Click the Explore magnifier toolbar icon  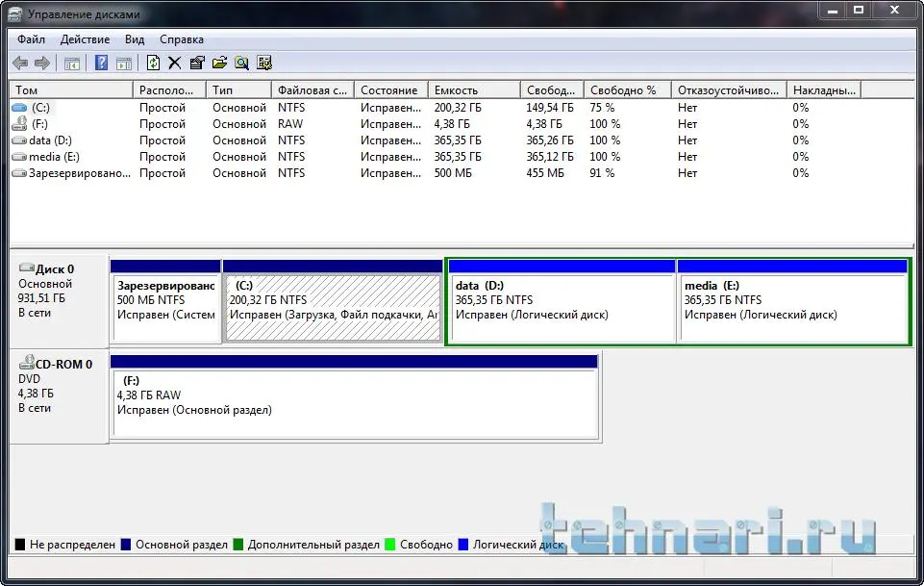(241, 63)
